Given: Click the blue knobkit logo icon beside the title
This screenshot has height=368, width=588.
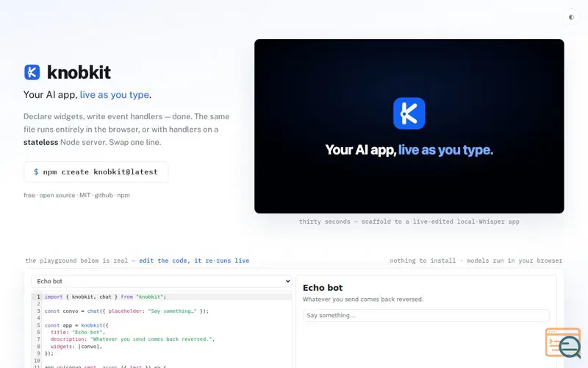Looking at the screenshot, I should [32, 72].
